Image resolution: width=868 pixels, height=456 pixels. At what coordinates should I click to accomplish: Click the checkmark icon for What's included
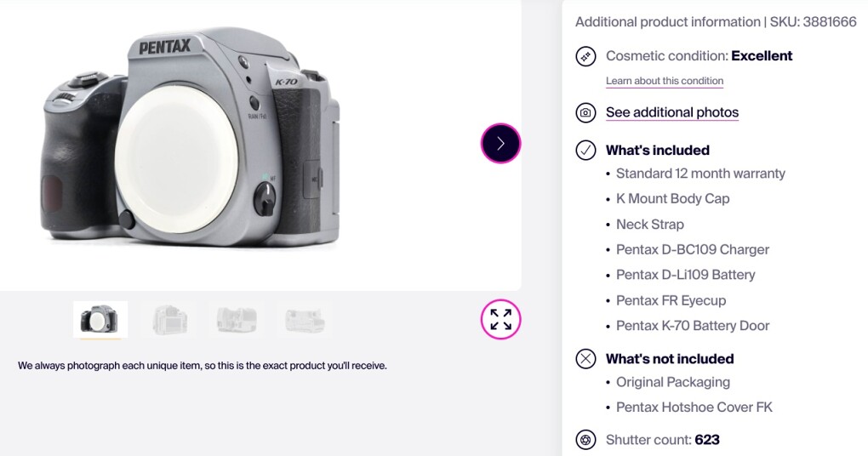(585, 150)
